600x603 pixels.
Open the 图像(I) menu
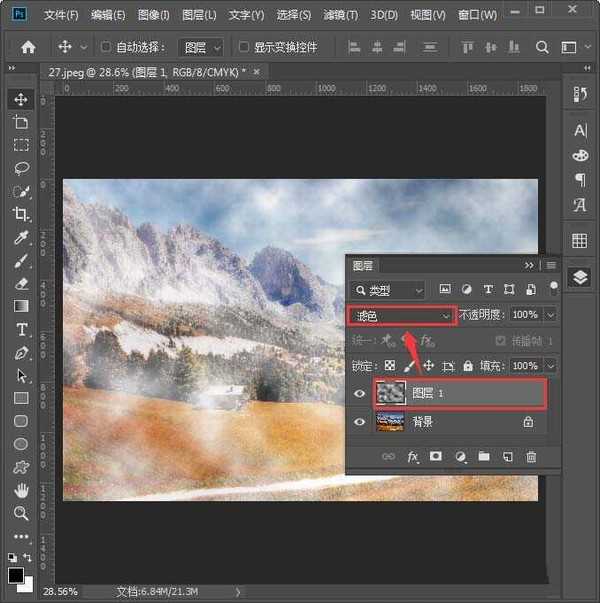click(x=152, y=15)
